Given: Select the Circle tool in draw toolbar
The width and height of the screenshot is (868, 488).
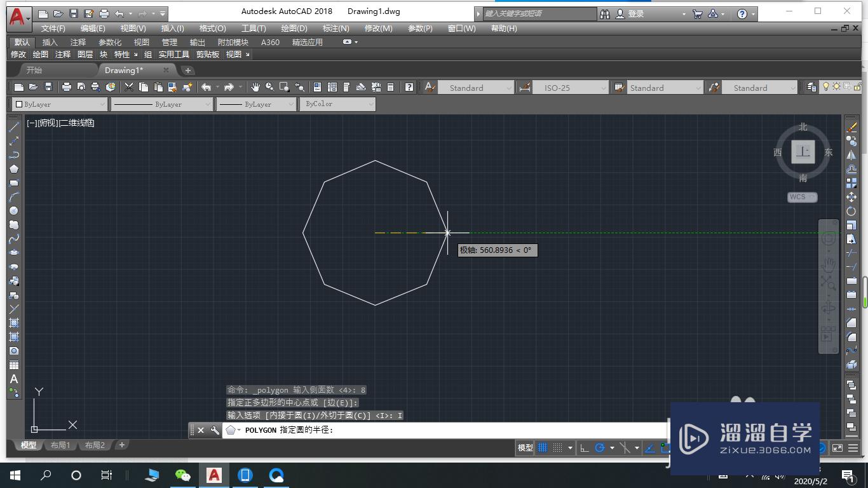Looking at the screenshot, I should [x=13, y=211].
